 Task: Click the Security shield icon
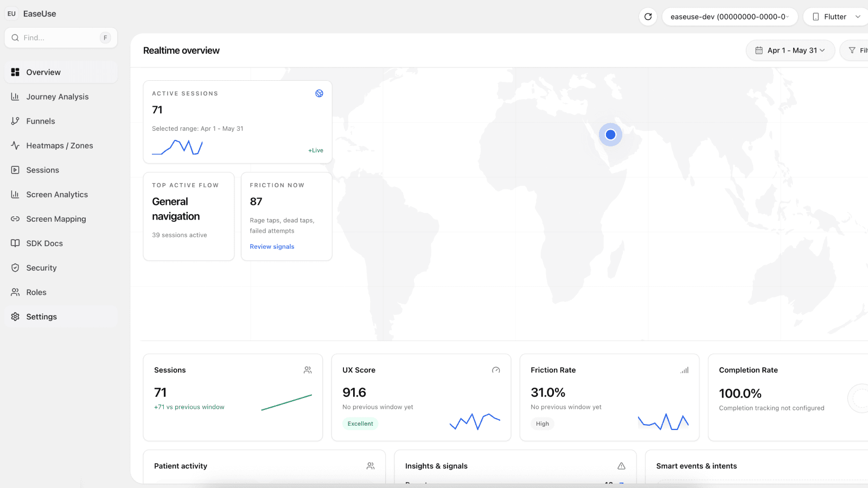point(15,268)
